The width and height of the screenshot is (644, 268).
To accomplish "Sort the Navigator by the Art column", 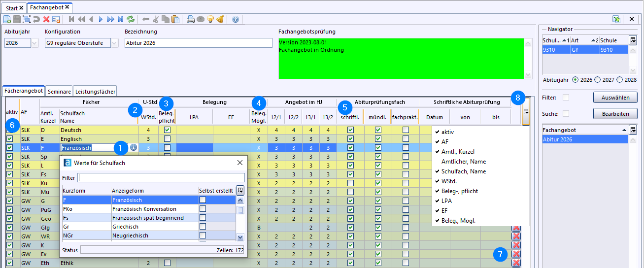I will pyautogui.click(x=585, y=40).
